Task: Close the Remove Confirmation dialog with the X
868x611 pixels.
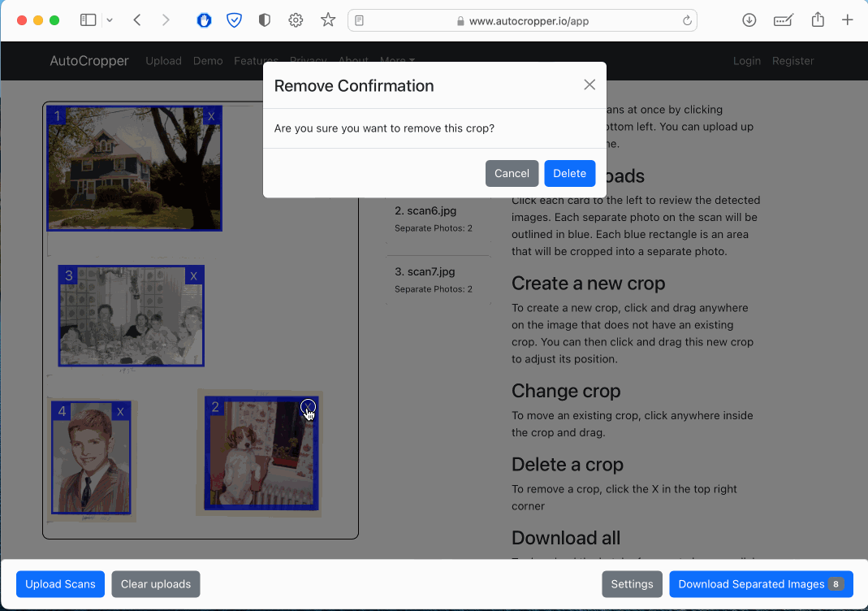Action: click(589, 84)
